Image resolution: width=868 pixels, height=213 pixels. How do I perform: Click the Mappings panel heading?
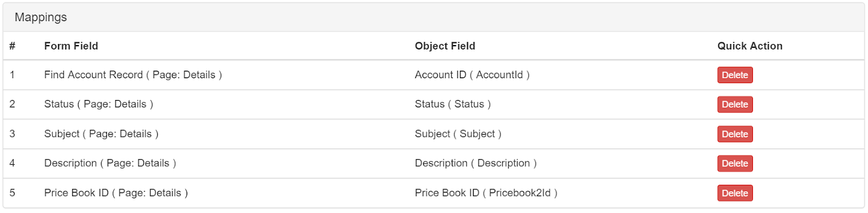click(41, 17)
